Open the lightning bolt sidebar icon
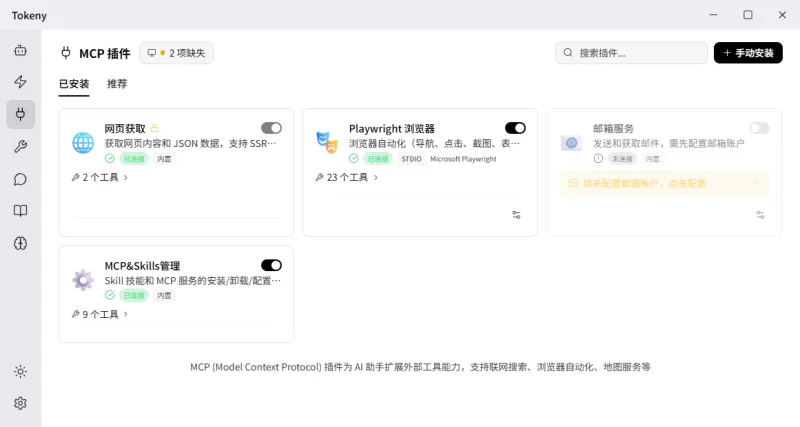This screenshot has width=800, height=427. click(x=20, y=82)
